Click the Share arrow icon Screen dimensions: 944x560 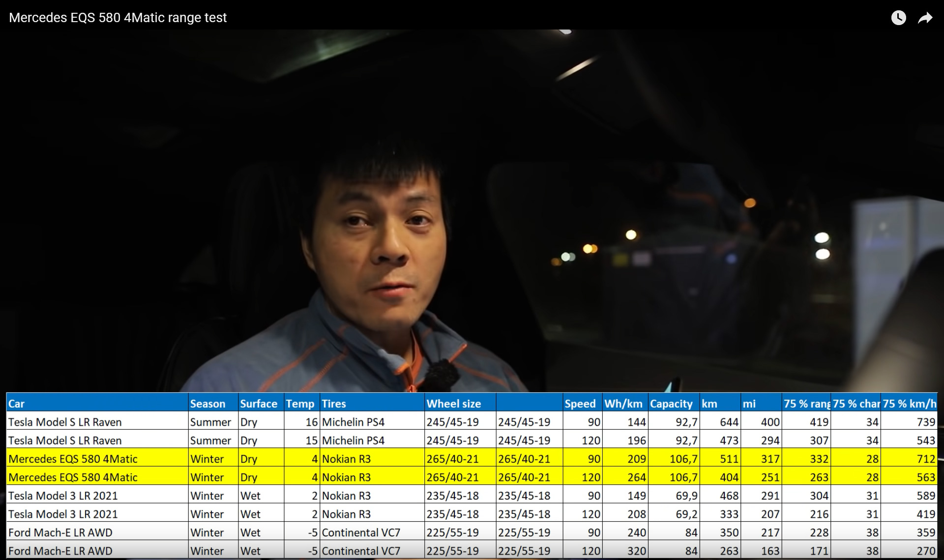point(925,18)
